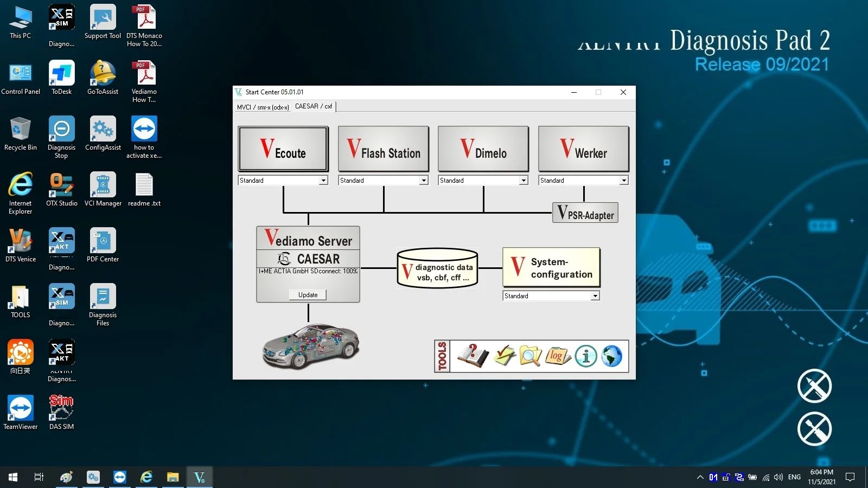Select the Diagnosis Stop shortcut
Image resolution: width=868 pixels, height=488 pixels.
tap(62, 138)
